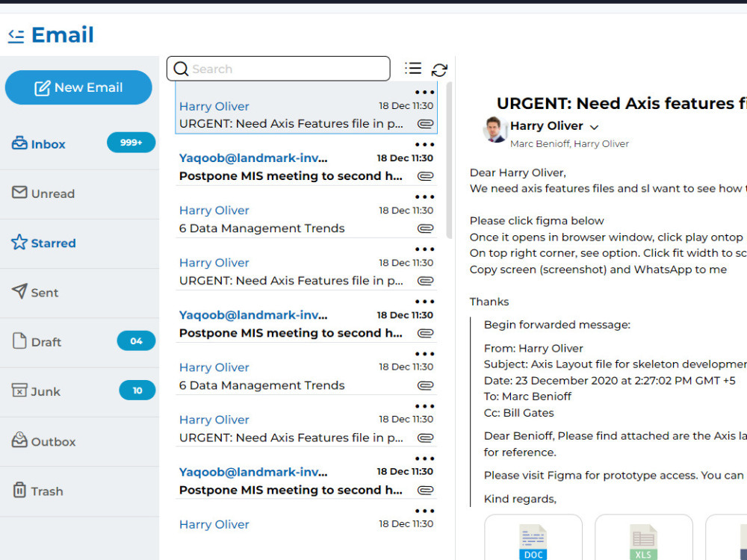Open three-dot menu of the selected Harry Oliver email
This screenshot has width=747, height=560.
(x=424, y=93)
